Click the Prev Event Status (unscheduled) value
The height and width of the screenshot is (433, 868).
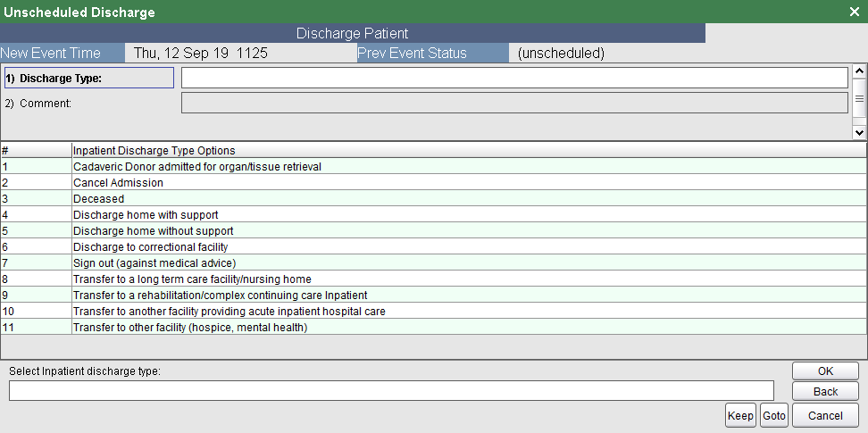click(561, 54)
